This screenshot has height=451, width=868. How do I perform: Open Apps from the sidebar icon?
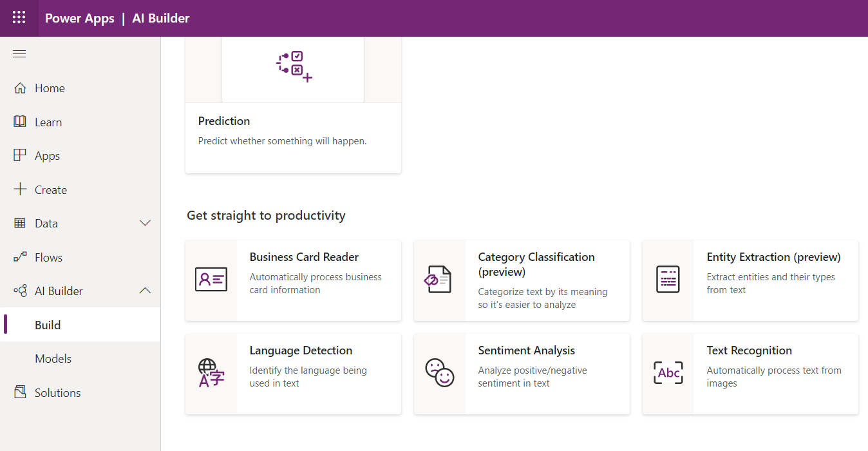[20, 155]
